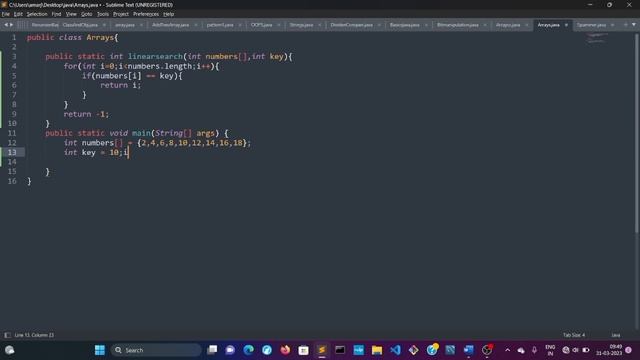Switch to the pattern1.java tab

coord(220,25)
